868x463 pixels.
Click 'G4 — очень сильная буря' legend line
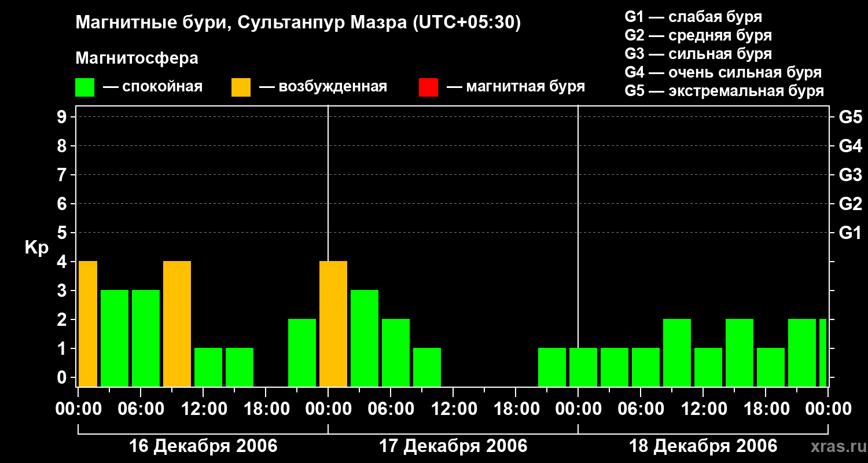(x=723, y=72)
